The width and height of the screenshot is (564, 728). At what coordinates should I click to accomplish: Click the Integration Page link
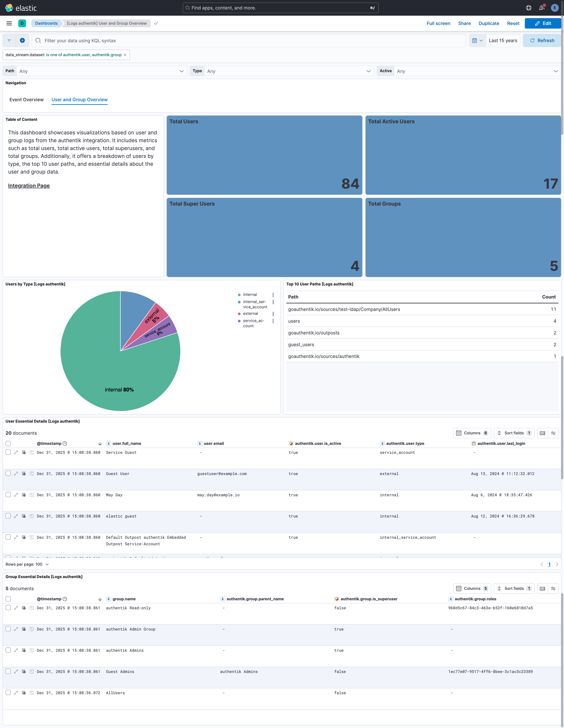pos(29,185)
